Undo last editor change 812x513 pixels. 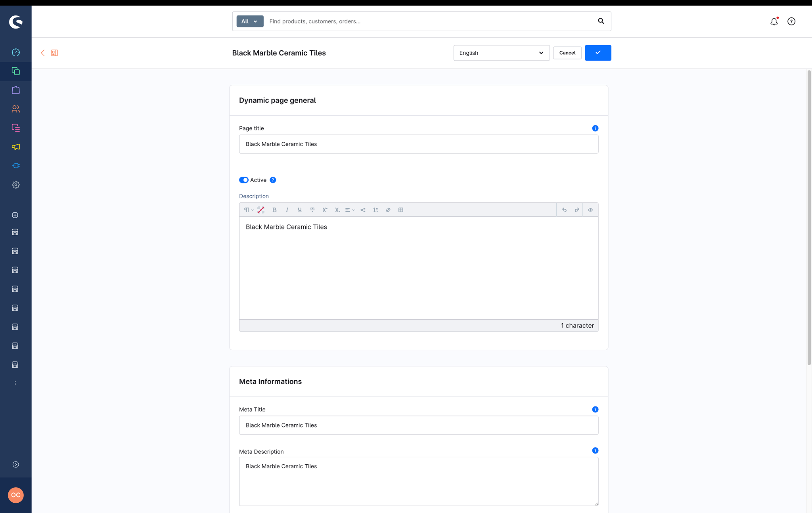pyautogui.click(x=564, y=210)
